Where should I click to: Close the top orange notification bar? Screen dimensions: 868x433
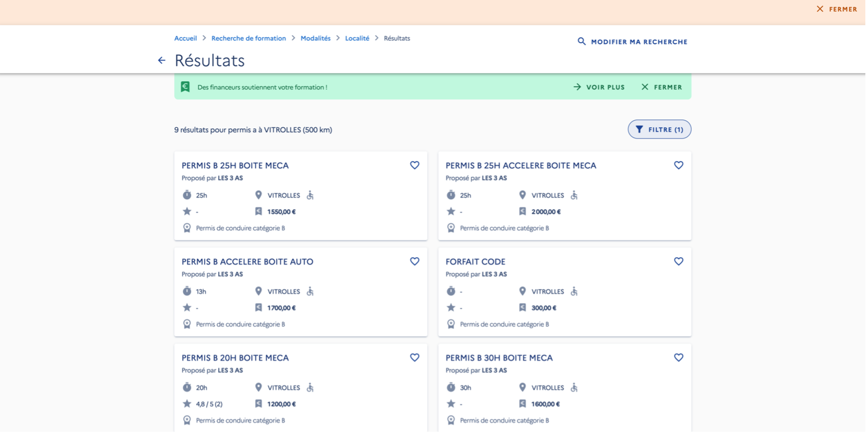point(837,9)
